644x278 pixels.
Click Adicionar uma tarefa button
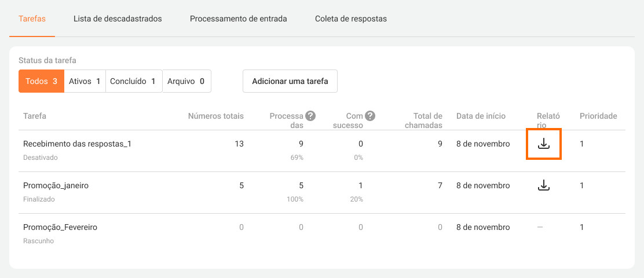pos(290,81)
